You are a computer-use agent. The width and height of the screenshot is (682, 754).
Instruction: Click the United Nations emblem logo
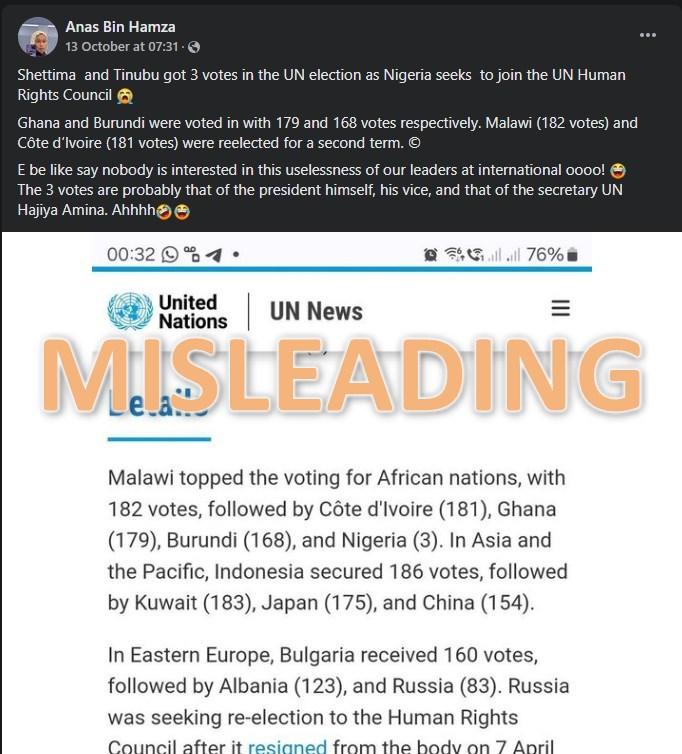click(130, 311)
